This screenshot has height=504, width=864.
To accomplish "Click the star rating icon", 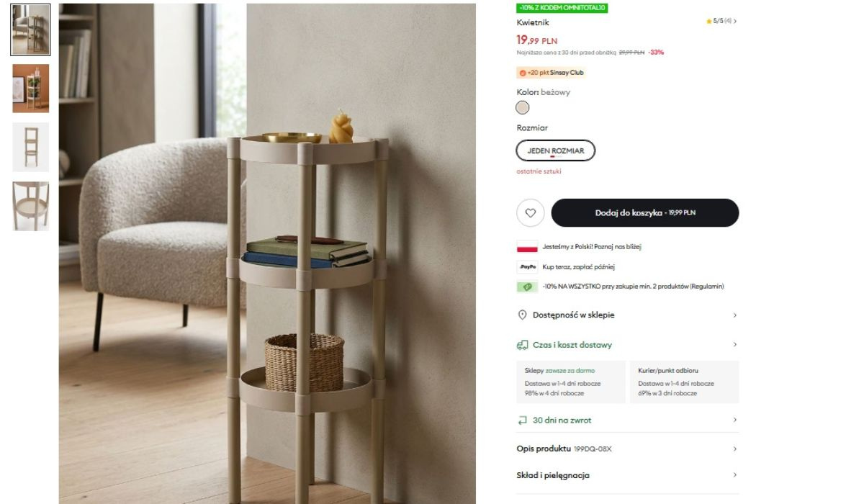I will (x=709, y=22).
